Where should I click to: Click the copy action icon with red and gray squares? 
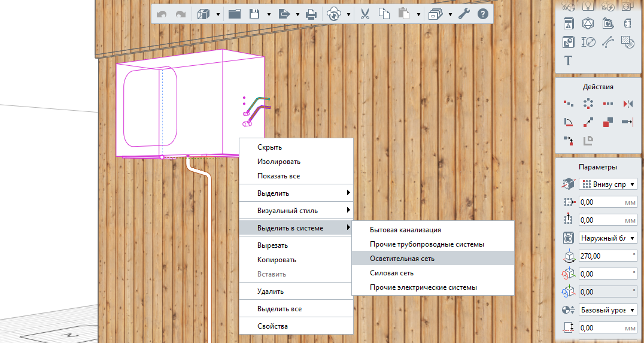pos(608,122)
